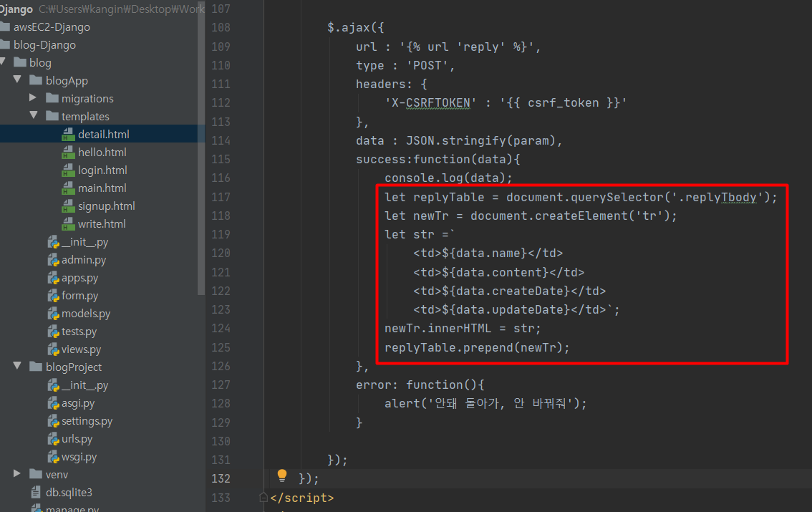This screenshot has height=512, width=812.
Task: Click the Python icon beside urls.py
Action: [x=53, y=439]
